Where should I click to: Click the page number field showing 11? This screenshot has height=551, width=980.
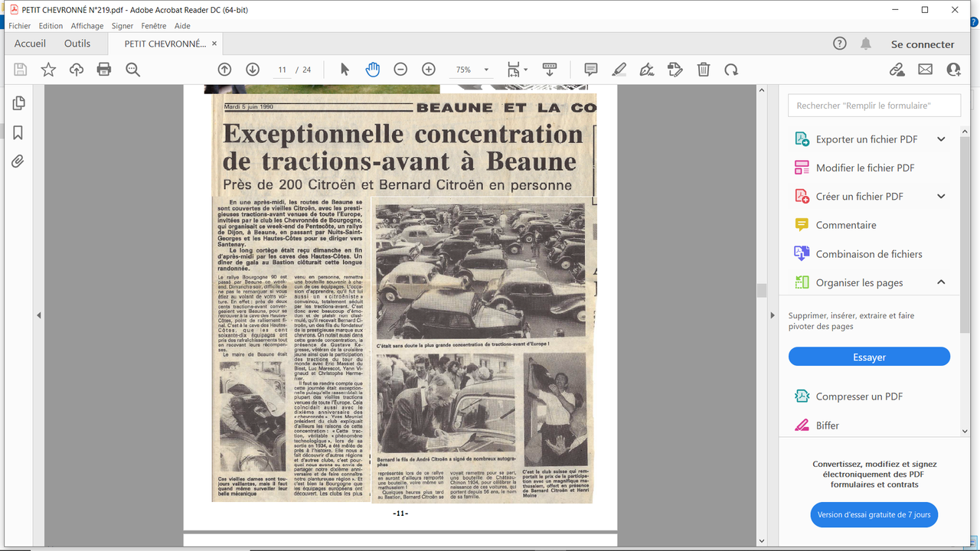283,70
